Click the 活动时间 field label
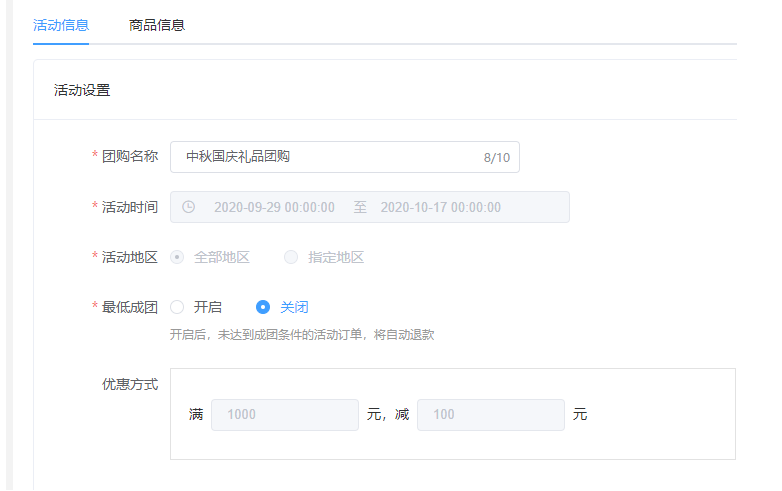The image size is (782, 491). point(129,207)
